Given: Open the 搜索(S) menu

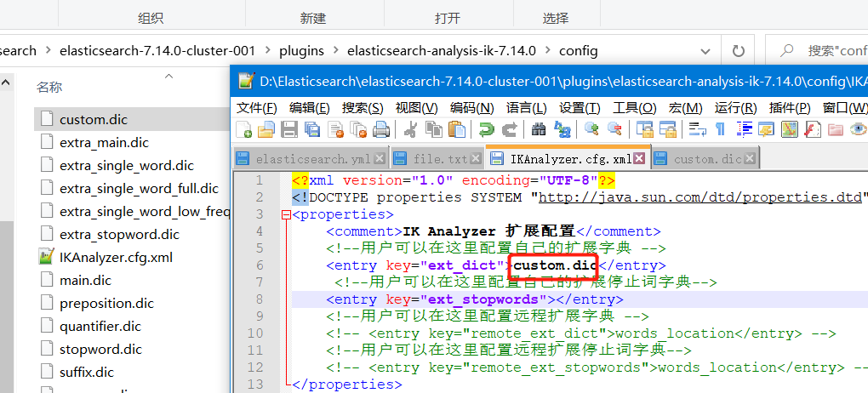Looking at the screenshot, I should pos(363,108).
